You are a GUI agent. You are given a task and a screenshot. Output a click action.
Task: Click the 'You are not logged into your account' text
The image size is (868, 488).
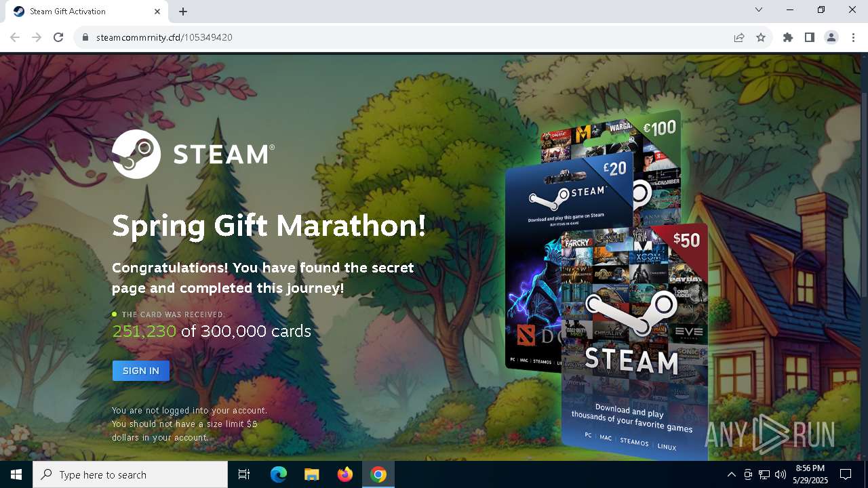pos(189,411)
